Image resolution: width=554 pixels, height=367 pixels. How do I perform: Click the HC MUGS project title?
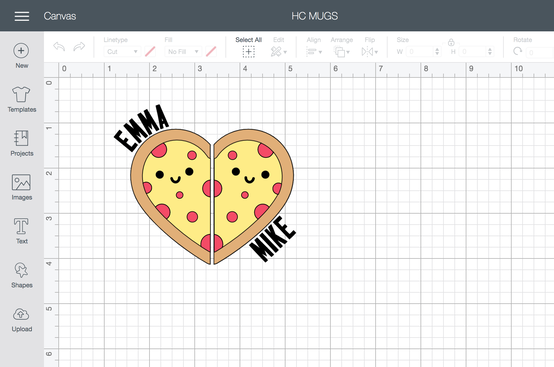pos(314,16)
